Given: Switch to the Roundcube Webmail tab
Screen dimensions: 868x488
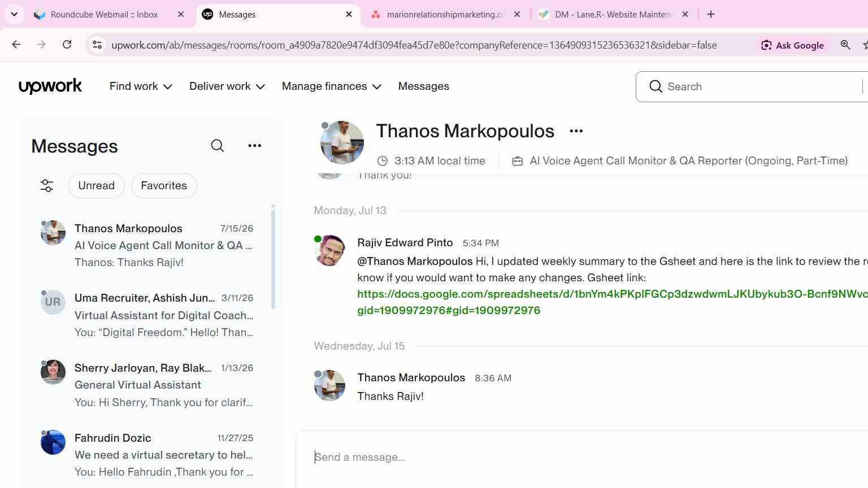Looking at the screenshot, I should point(104,15).
